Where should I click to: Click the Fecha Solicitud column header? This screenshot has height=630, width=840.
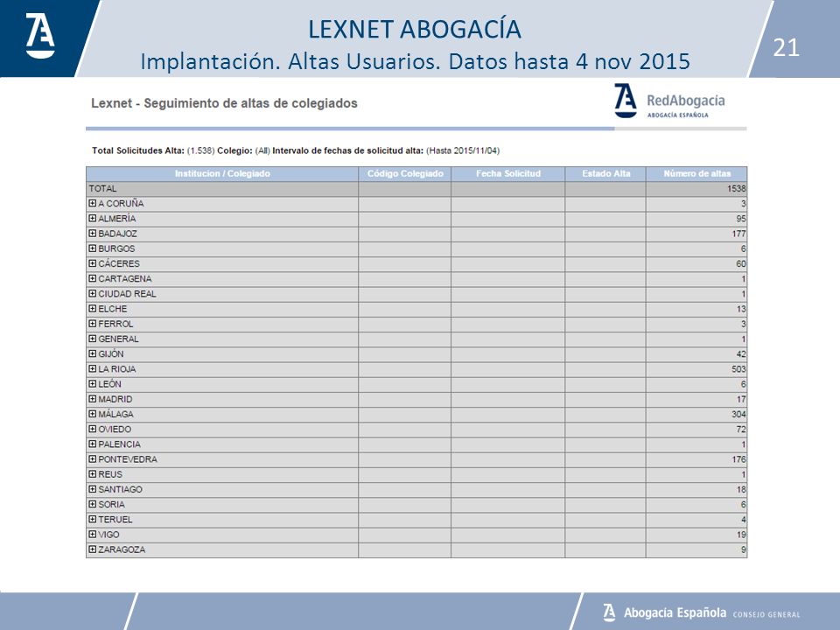pos(507,173)
